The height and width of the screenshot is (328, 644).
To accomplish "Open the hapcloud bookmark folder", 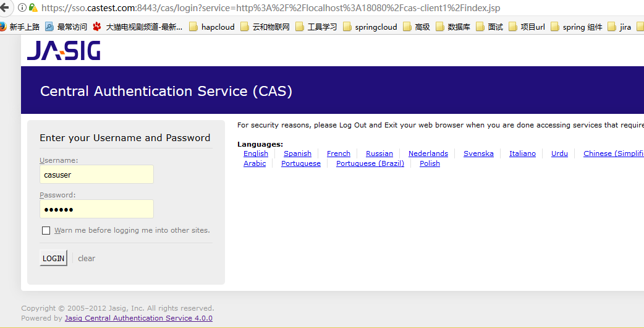I will (211, 27).
